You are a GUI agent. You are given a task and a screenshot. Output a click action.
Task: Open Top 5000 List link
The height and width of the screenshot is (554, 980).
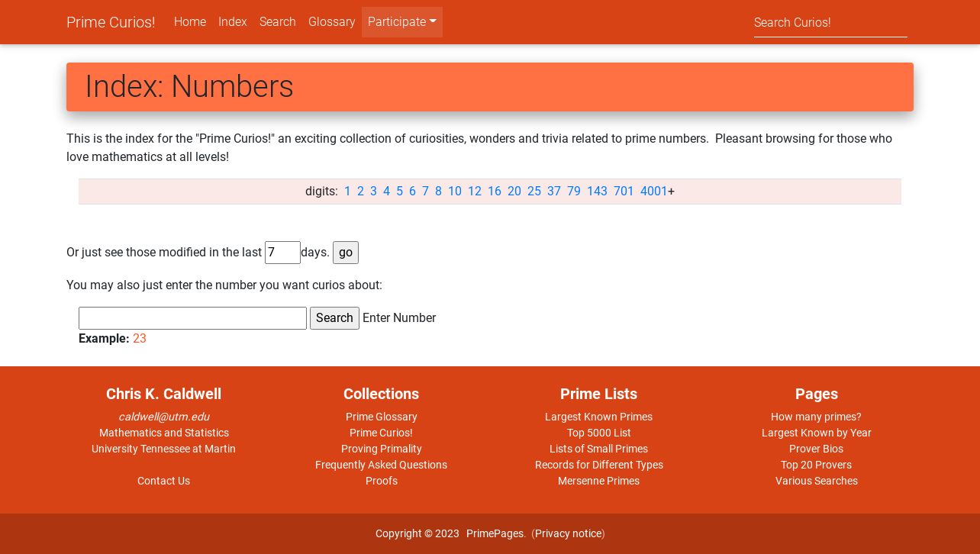[599, 433]
